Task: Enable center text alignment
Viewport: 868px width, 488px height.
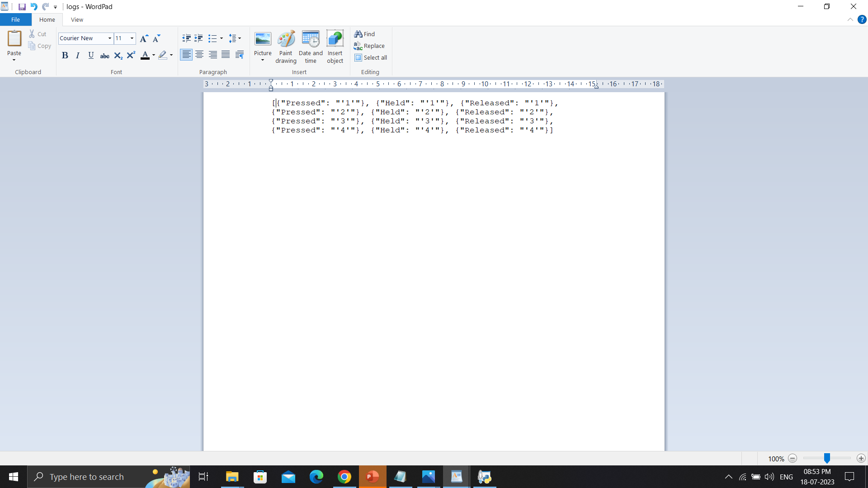Action: (199, 55)
